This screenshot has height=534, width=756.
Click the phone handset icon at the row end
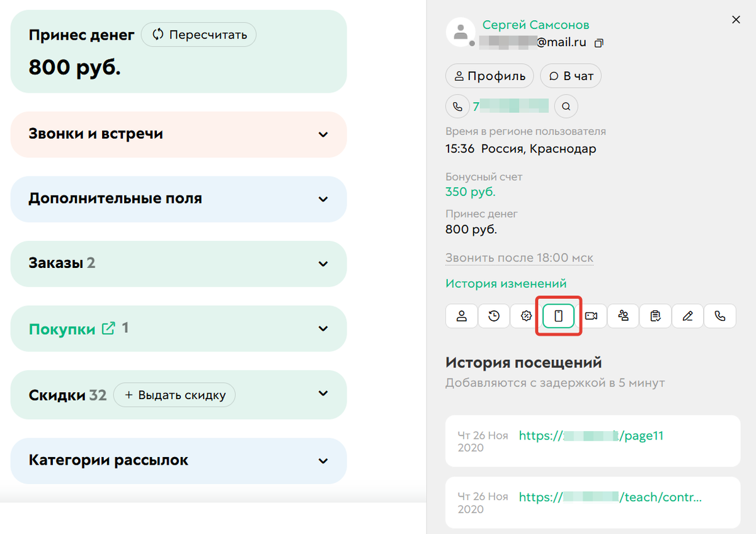(x=720, y=316)
